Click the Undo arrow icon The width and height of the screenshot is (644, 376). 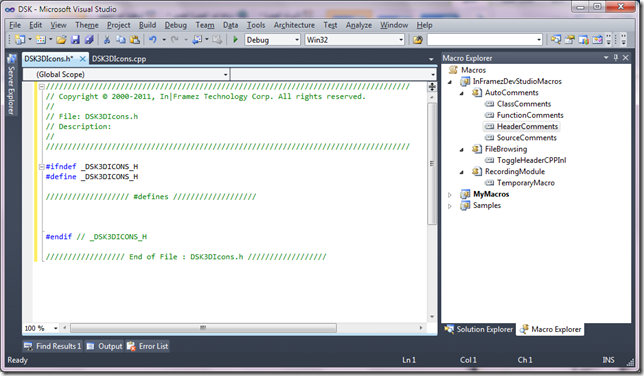tap(153, 40)
